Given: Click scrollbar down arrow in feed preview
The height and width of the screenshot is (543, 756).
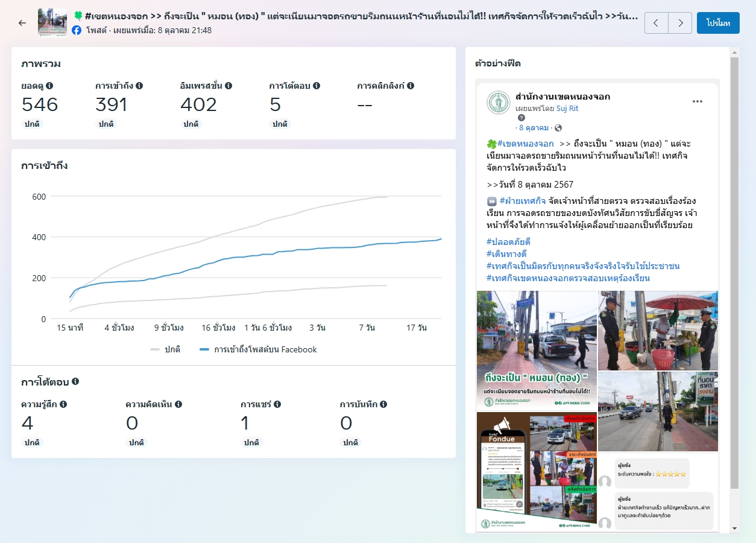Looking at the screenshot, I should coord(734,528).
